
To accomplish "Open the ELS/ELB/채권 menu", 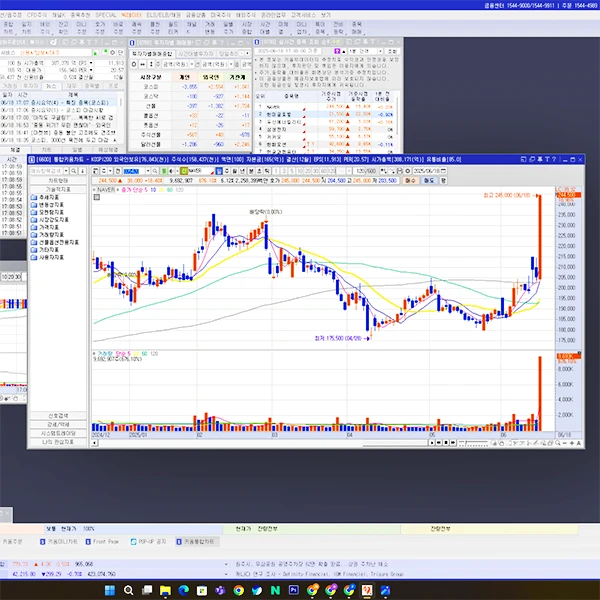I will tap(163, 15).
